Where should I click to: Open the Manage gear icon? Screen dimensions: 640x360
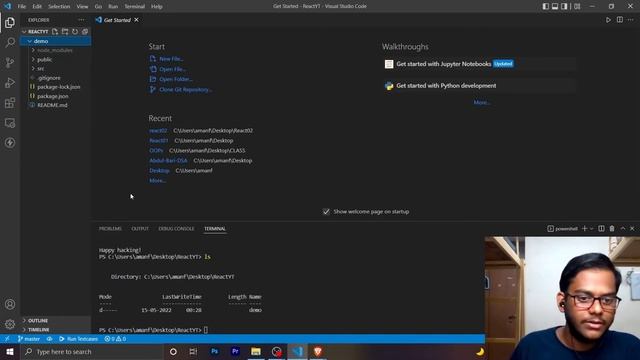click(10, 324)
